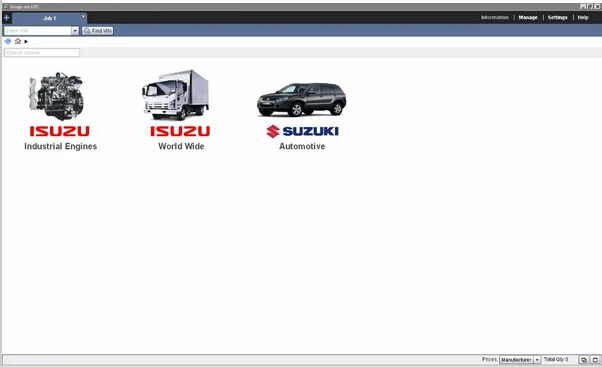The width and height of the screenshot is (602, 367).
Task: Close the Job 1 tab
Action: (x=83, y=17)
